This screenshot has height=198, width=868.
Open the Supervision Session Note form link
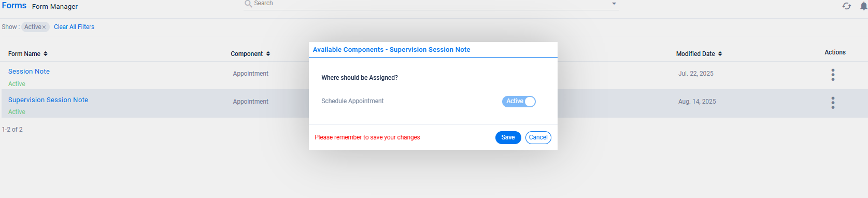coord(48,100)
